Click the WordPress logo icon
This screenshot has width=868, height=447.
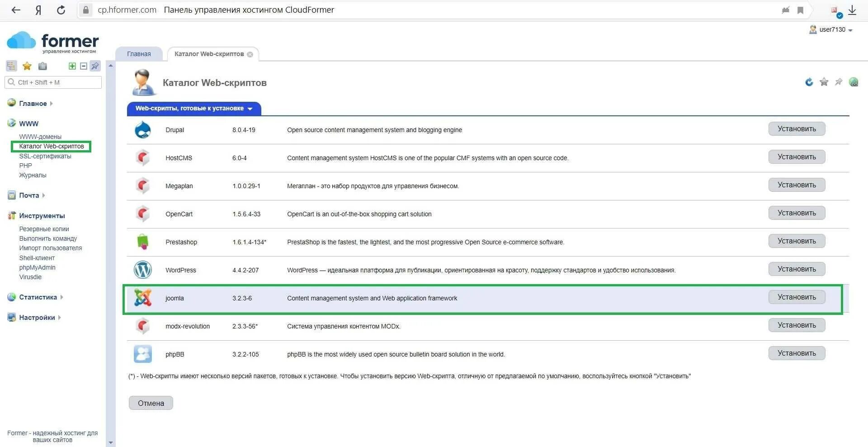143,270
